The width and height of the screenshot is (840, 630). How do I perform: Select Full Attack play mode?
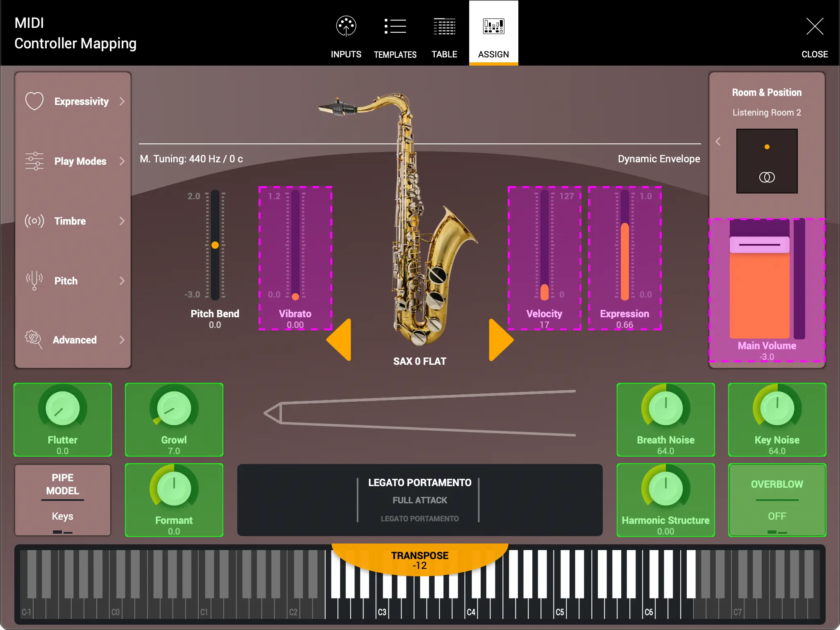pyautogui.click(x=420, y=500)
